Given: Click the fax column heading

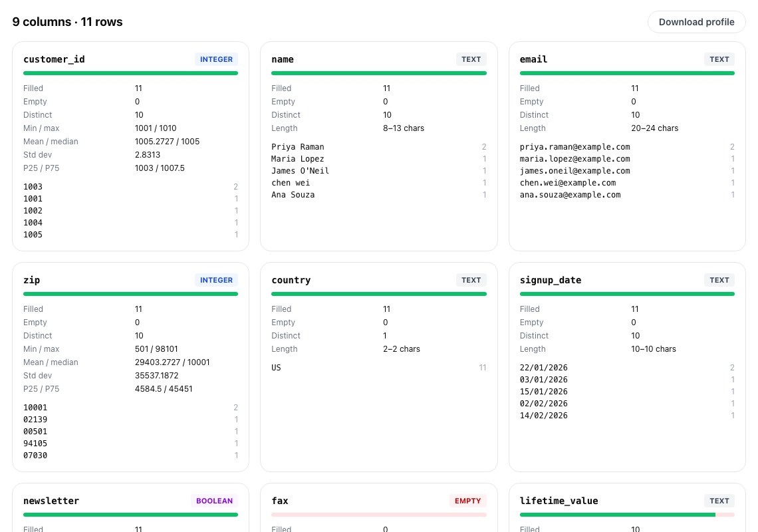Looking at the screenshot, I should [x=280, y=501].
